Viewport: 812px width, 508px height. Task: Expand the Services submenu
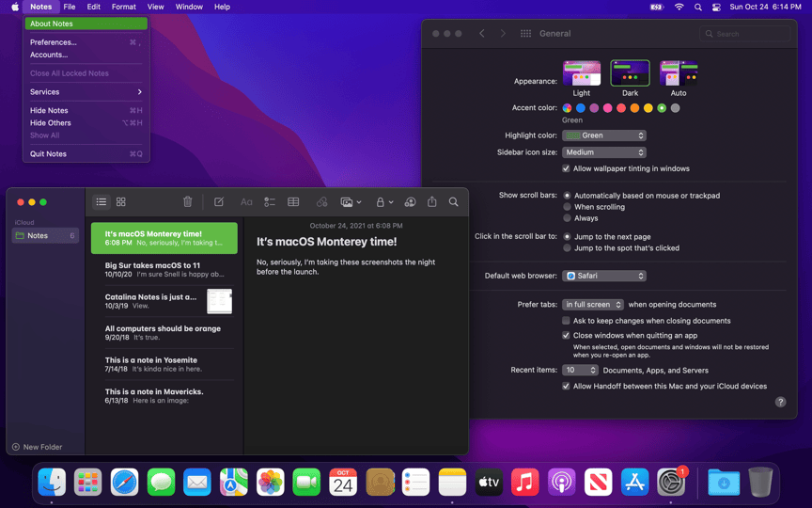pos(86,92)
